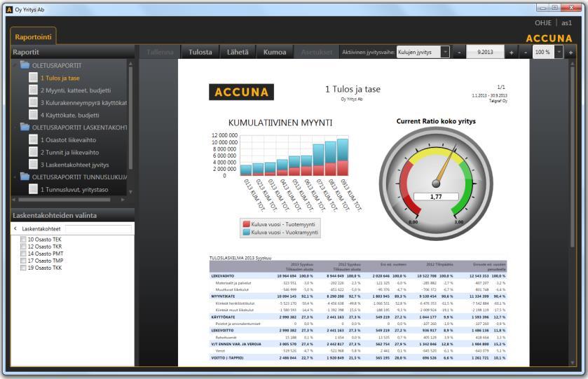Viewport: 588px width, 379px height.
Task: Click document icon beside 1 Osastot liikevaihto
Action: tap(33, 139)
